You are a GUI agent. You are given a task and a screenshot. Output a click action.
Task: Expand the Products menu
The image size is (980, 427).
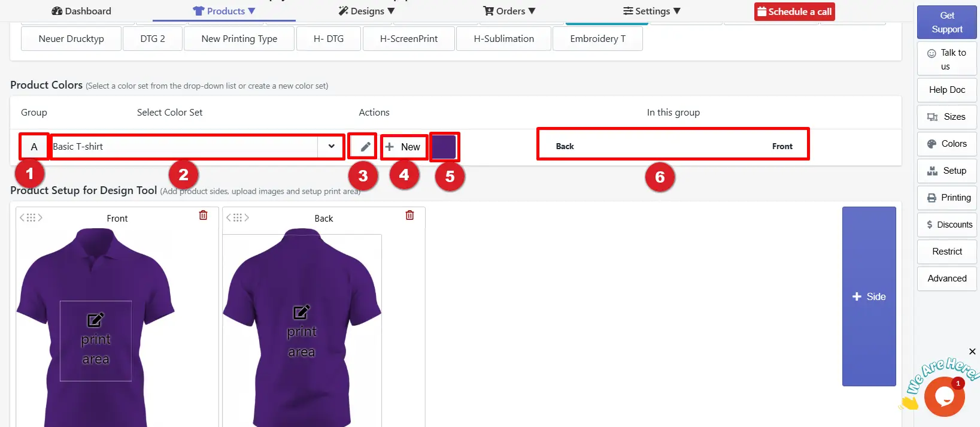pos(224,11)
